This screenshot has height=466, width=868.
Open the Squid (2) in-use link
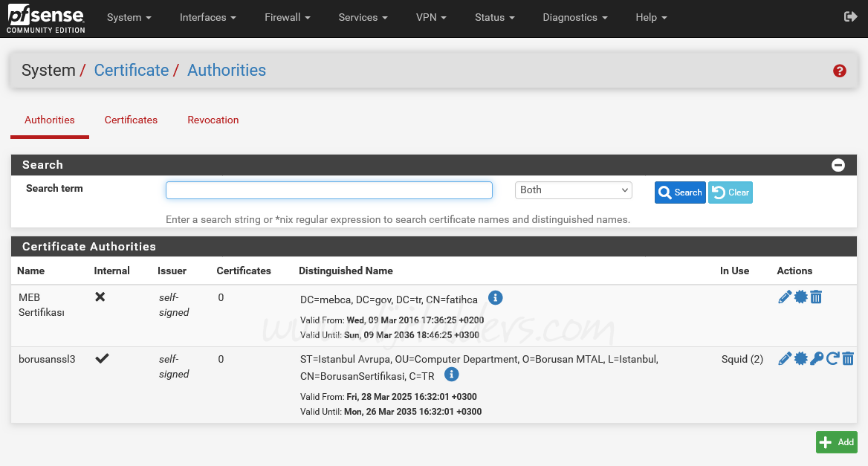coord(742,358)
